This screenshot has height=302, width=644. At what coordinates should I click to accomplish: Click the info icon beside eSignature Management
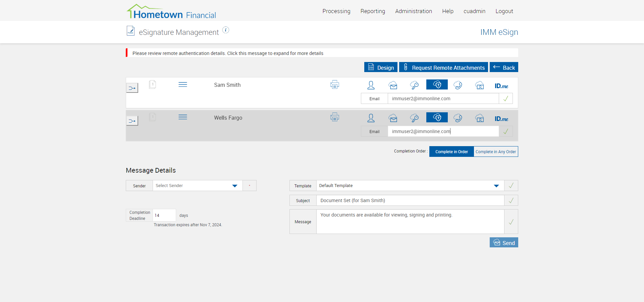point(226,30)
